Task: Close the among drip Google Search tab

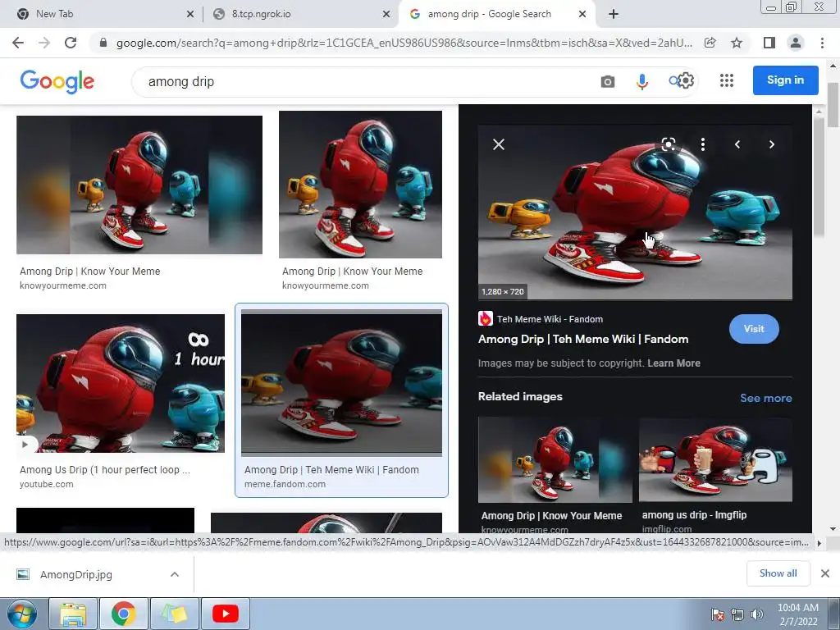Action: tap(582, 15)
